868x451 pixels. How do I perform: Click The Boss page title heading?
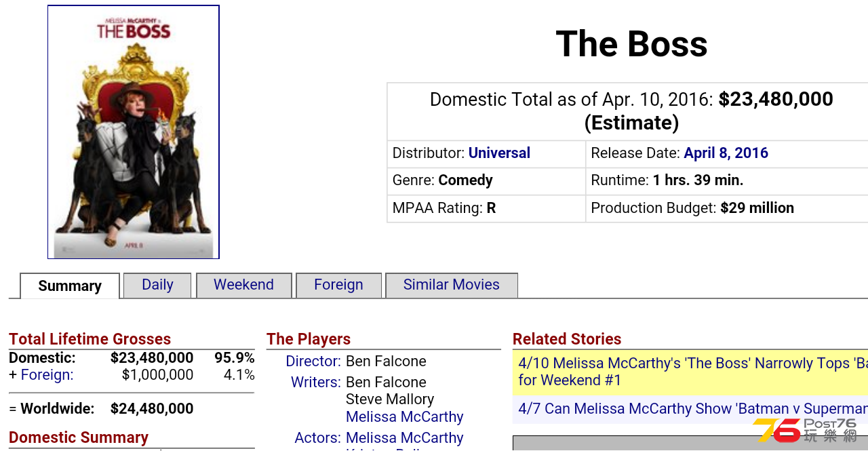pyautogui.click(x=631, y=44)
